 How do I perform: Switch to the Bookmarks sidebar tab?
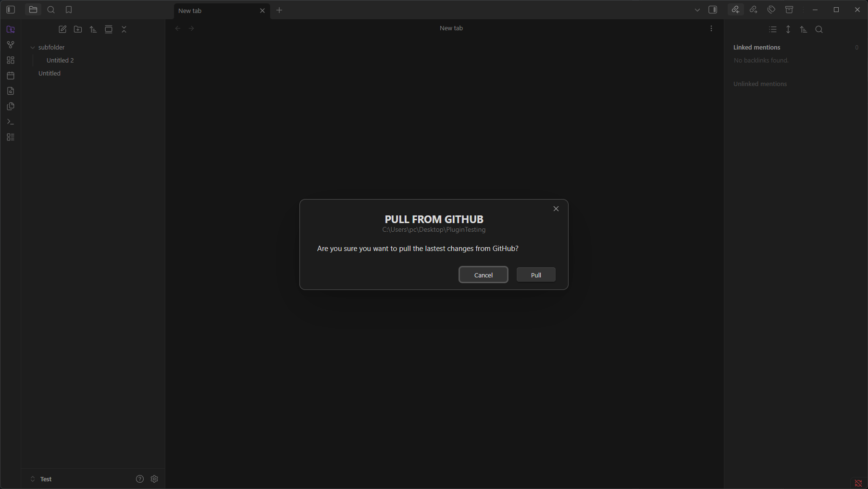point(69,10)
